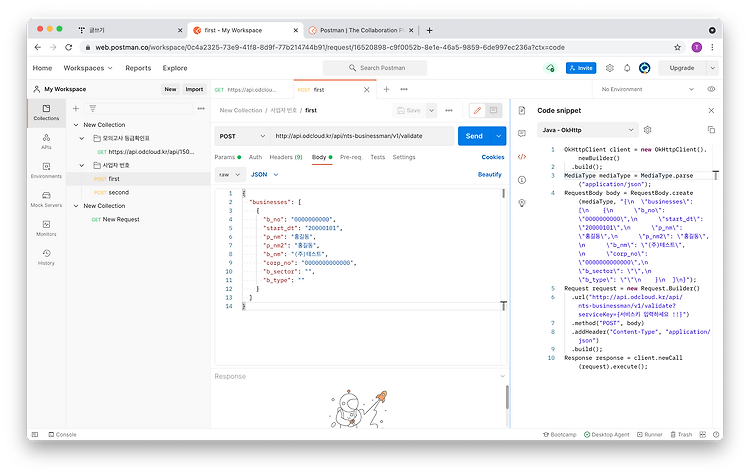The width and height of the screenshot is (750, 476).
Task: Close the first request tab
Action: [x=366, y=89]
